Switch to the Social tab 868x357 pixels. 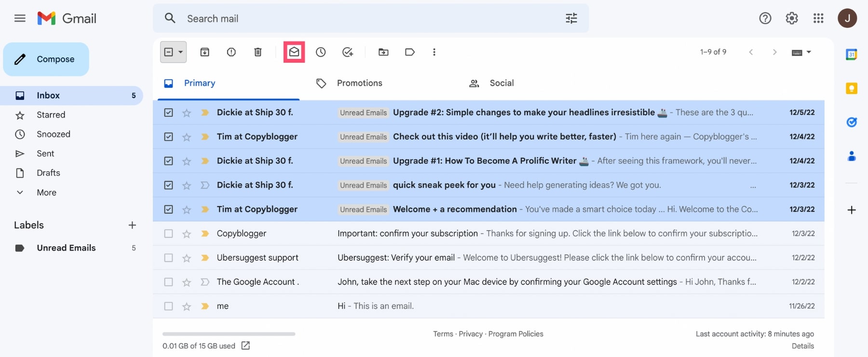pos(502,83)
